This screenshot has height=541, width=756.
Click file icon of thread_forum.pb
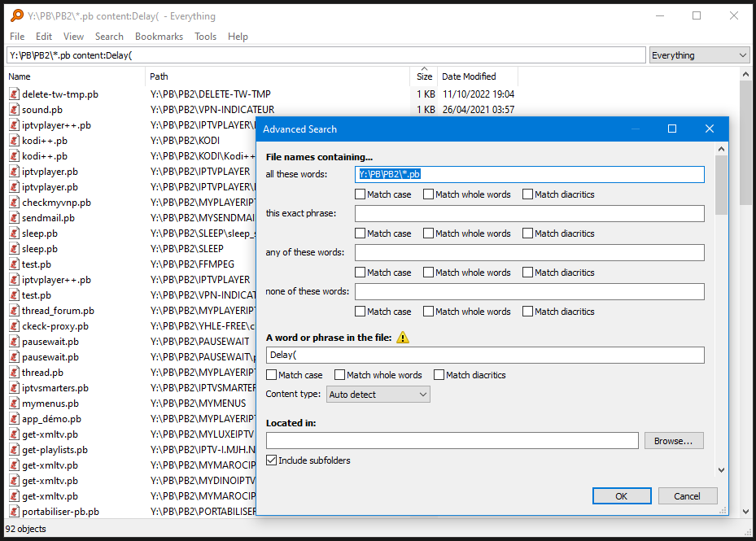pos(15,311)
